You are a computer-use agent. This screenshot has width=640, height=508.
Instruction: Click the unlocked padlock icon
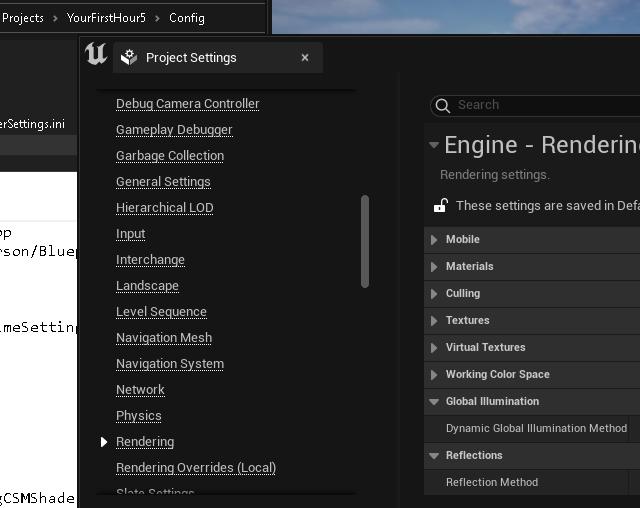(x=440, y=206)
